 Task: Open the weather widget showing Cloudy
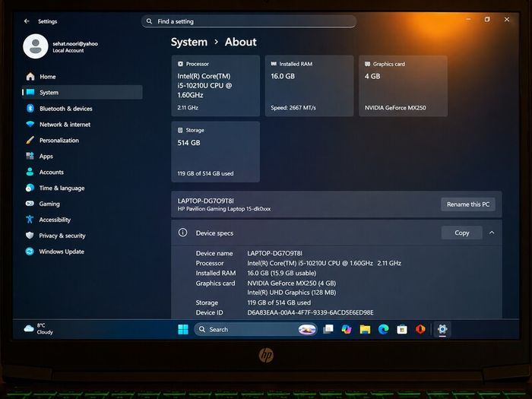click(x=39, y=328)
